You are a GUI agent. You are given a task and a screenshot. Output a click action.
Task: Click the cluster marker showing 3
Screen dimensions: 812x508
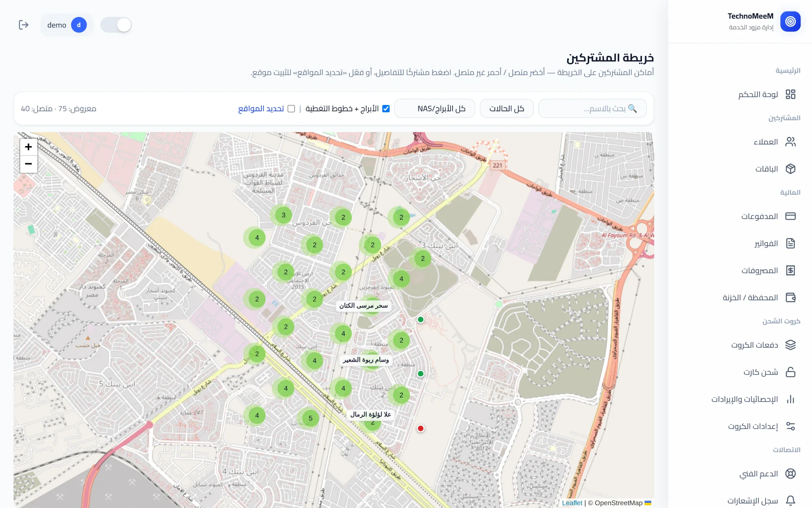coord(283,215)
